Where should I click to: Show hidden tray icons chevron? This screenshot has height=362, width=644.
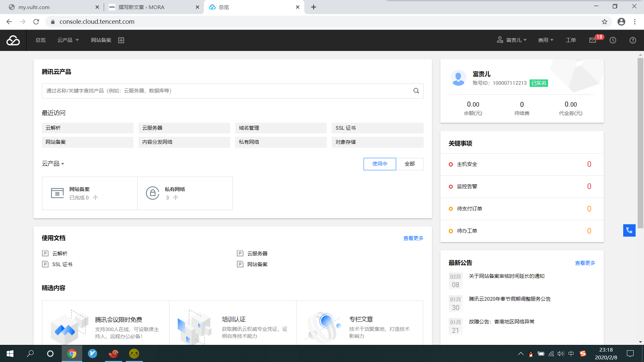[x=521, y=354]
